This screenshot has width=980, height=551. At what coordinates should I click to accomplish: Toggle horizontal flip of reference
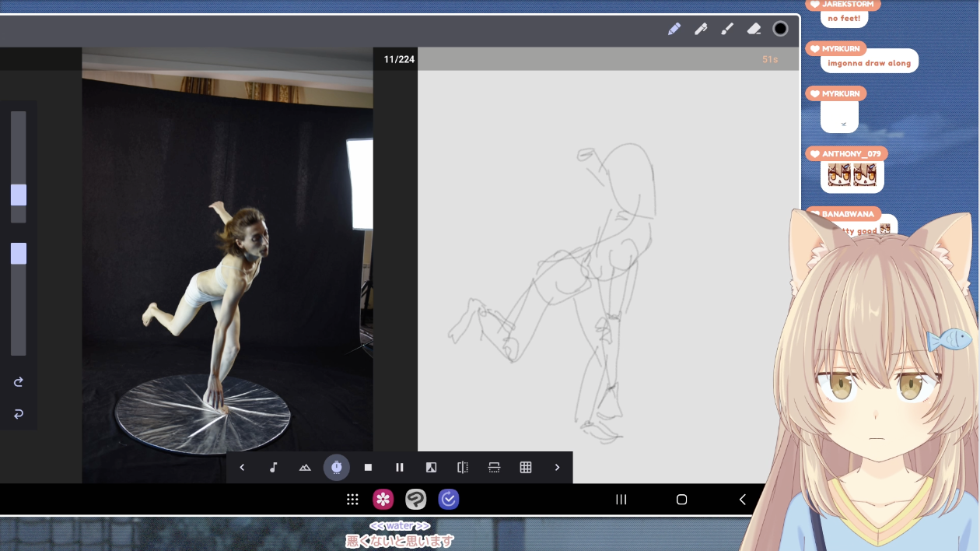pos(463,468)
